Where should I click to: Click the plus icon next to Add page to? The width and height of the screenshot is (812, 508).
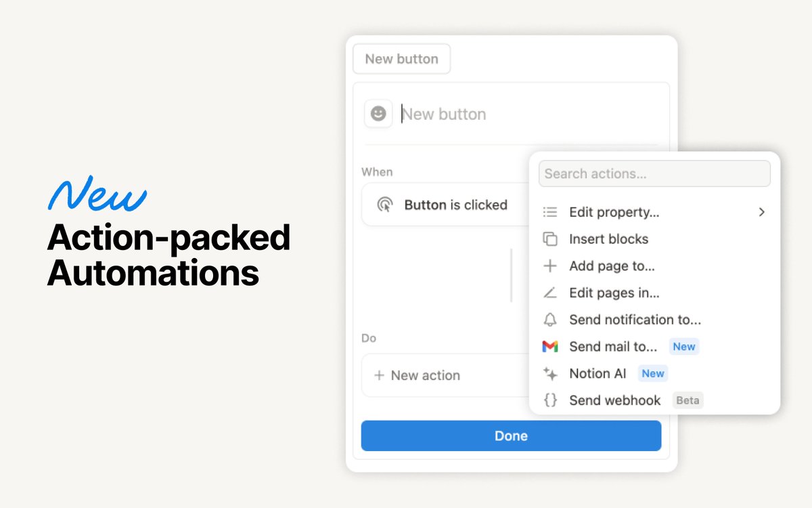550,266
